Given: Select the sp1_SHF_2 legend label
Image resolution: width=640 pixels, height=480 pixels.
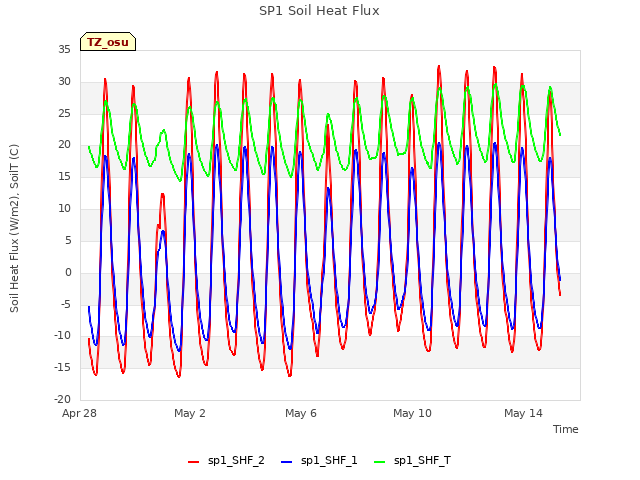Looking at the screenshot, I should [236, 461].
